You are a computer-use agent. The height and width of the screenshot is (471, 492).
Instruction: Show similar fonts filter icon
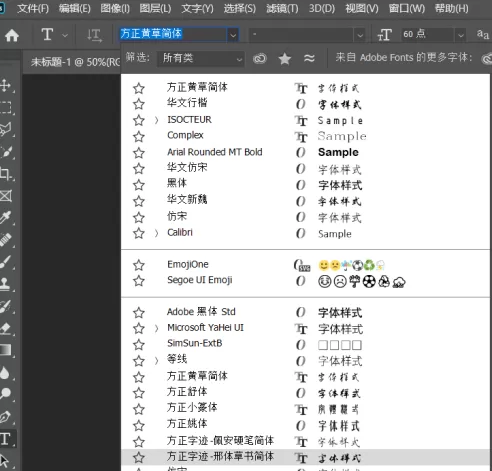tap(309, 59)
